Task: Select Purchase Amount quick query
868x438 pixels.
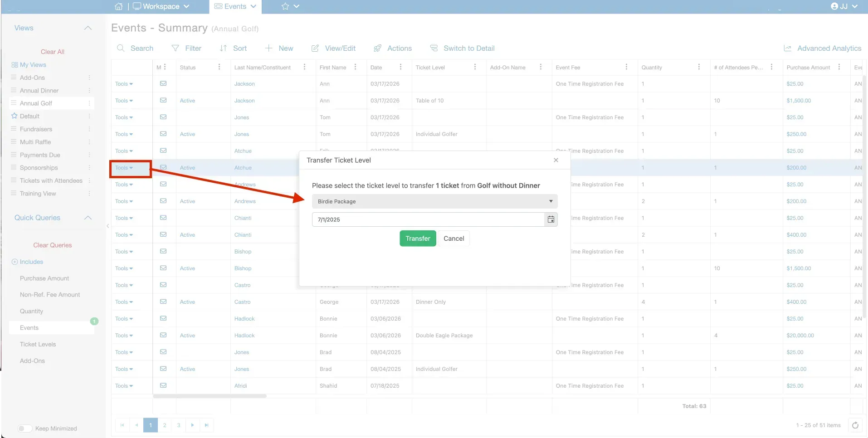Action: 44,278
